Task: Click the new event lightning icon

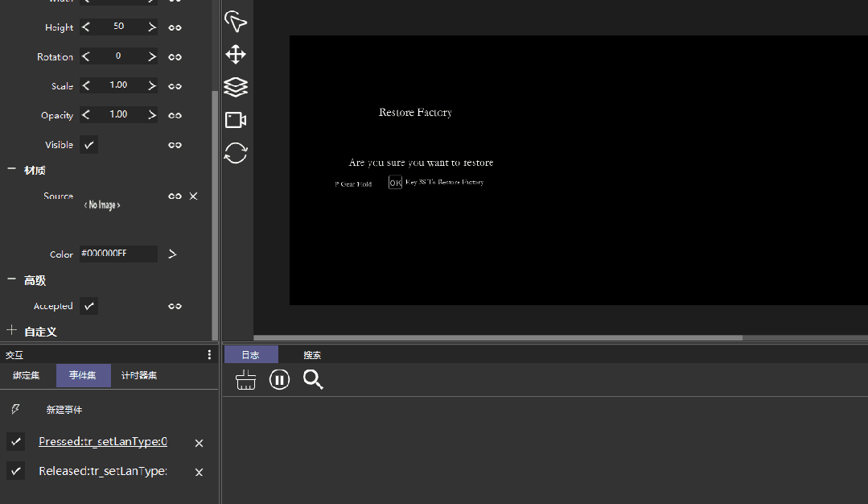Action: [x=15, y=409]
